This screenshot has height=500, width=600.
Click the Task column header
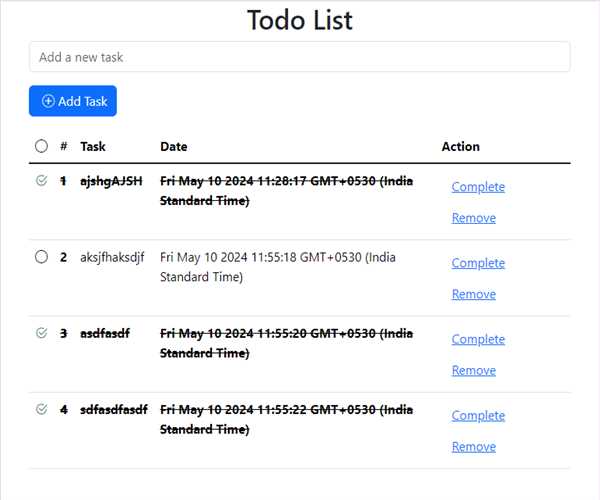tap(93, 146)
